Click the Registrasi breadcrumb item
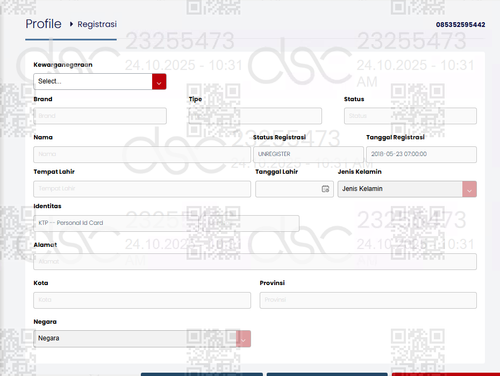Viewport: 500px width, 376px height. click(x=97, y=24)
